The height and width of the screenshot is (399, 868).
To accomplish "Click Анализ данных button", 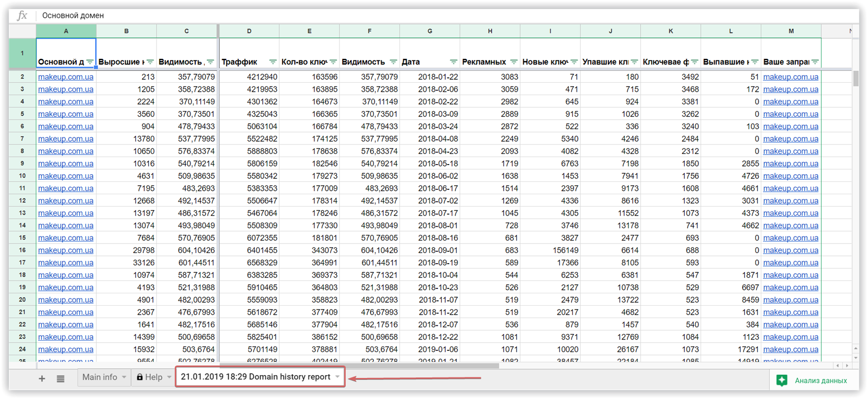I will click(x=813, y=380).
